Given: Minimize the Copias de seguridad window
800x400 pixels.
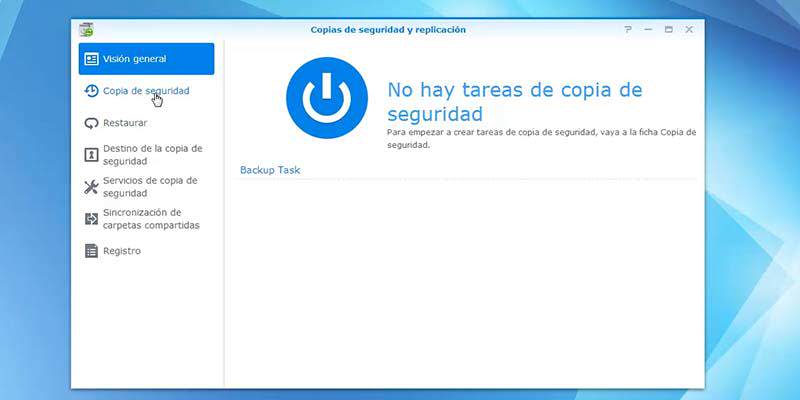Looking at the screenshot, I should point(648,30).
